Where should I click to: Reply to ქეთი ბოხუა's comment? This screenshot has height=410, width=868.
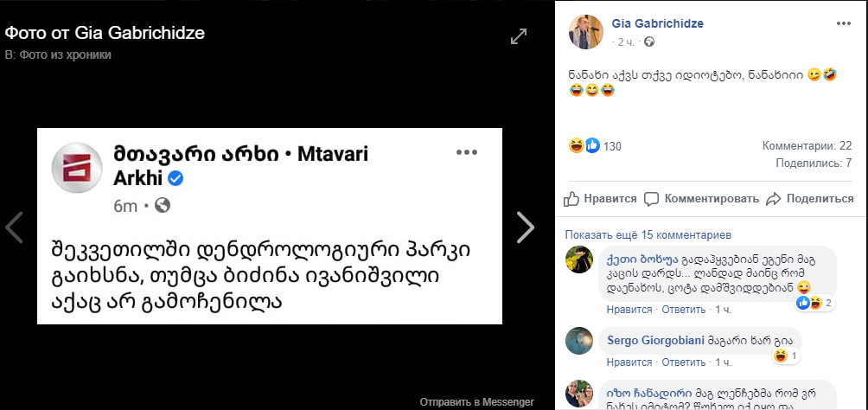coord(684,309)
